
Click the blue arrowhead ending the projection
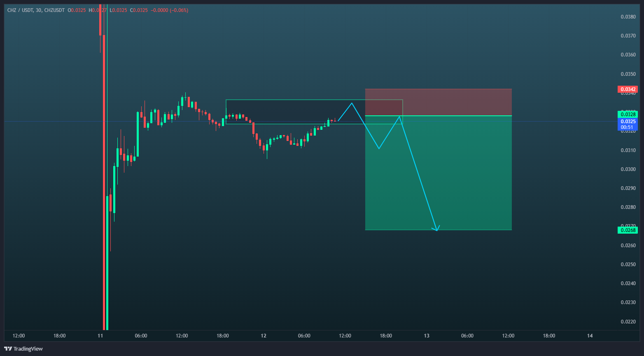(436, 229)
